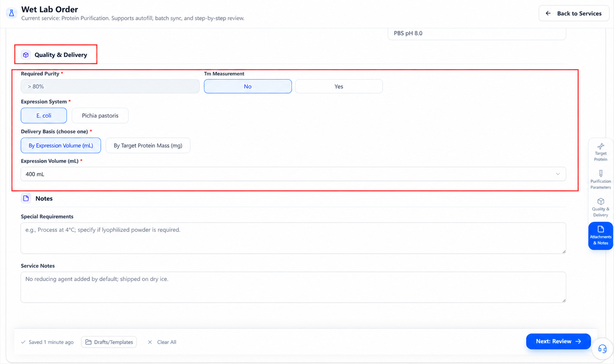Click the folder icon in Drafts/Templates
614x364 pixels.
tap(88, 342)
